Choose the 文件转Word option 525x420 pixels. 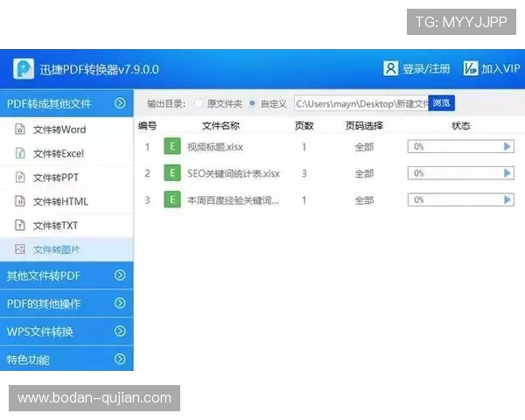[x=59, y=129]
